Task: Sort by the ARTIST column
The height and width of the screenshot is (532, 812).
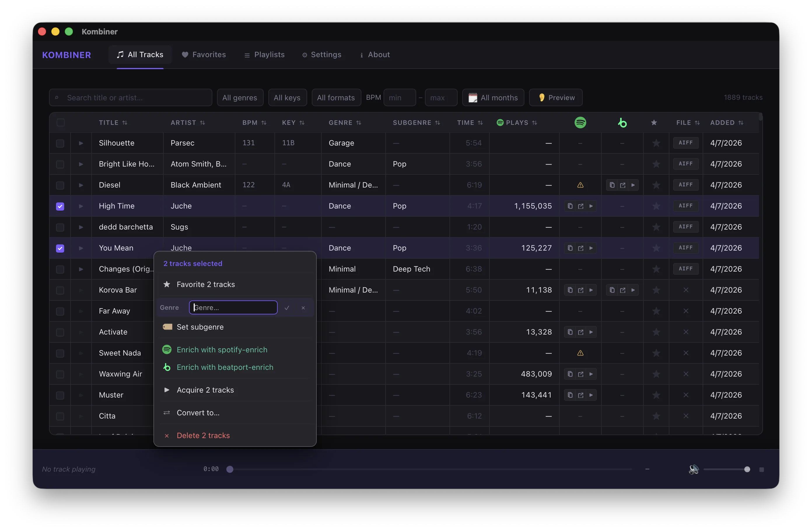Action: coord(188,123)
